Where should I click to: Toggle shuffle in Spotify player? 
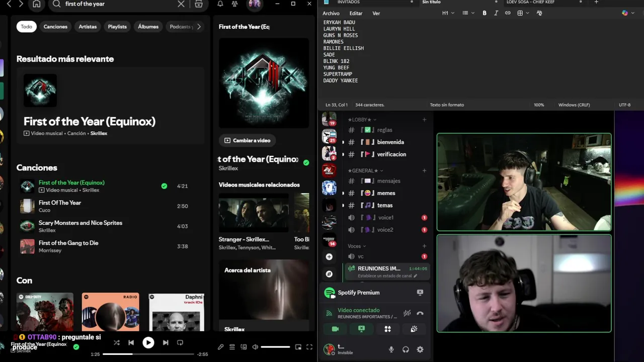[117, 342]
